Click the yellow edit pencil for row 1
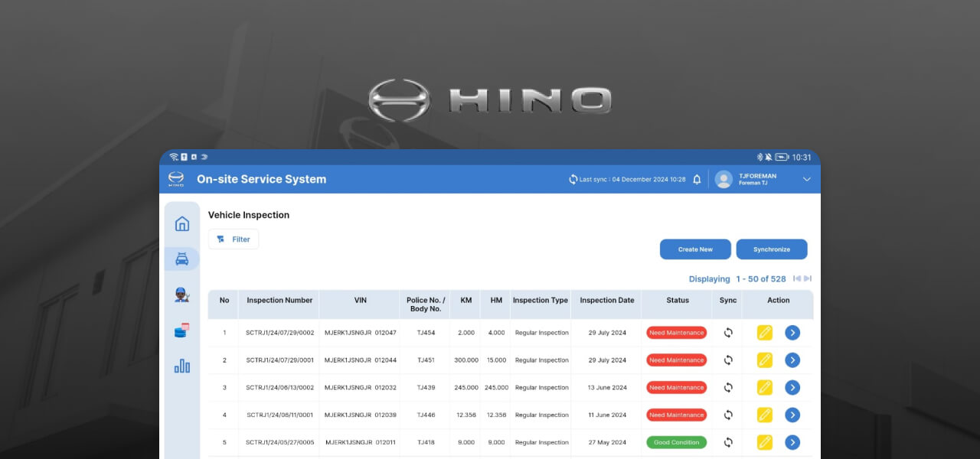980x459 pixels. 764,333
